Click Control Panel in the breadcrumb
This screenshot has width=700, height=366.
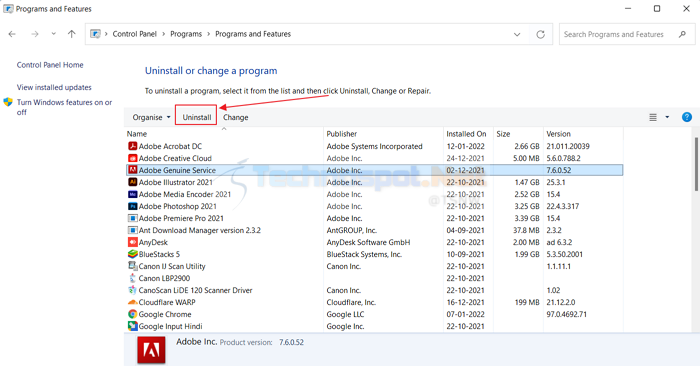point(134,34)
